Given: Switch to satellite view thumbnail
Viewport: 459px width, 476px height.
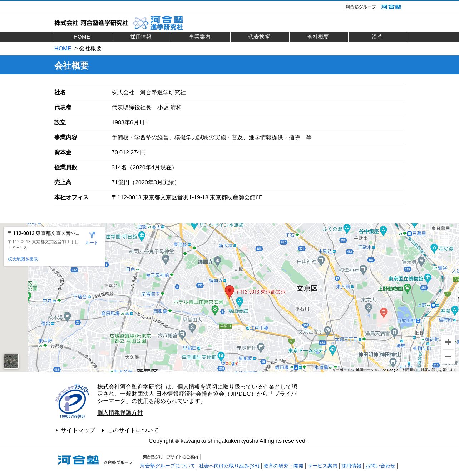Looking at the screenshot, I should pyautogui.click(x=11, y=361).
